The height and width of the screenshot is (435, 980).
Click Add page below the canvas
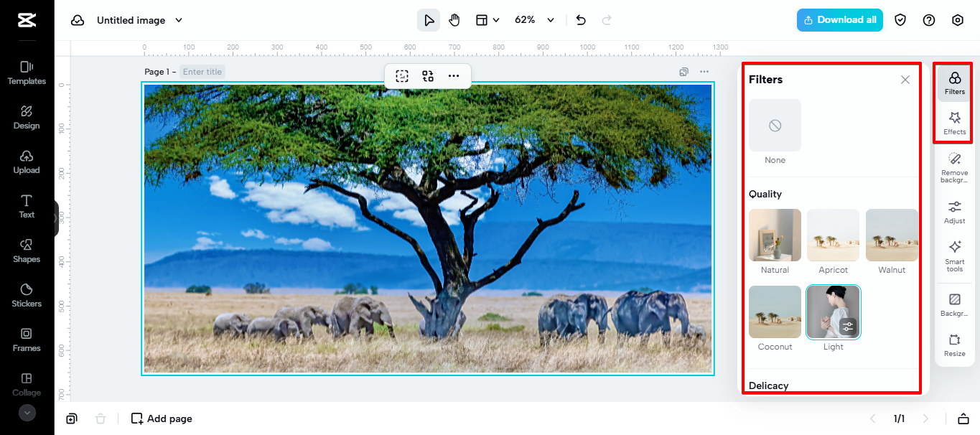point(161,418)
